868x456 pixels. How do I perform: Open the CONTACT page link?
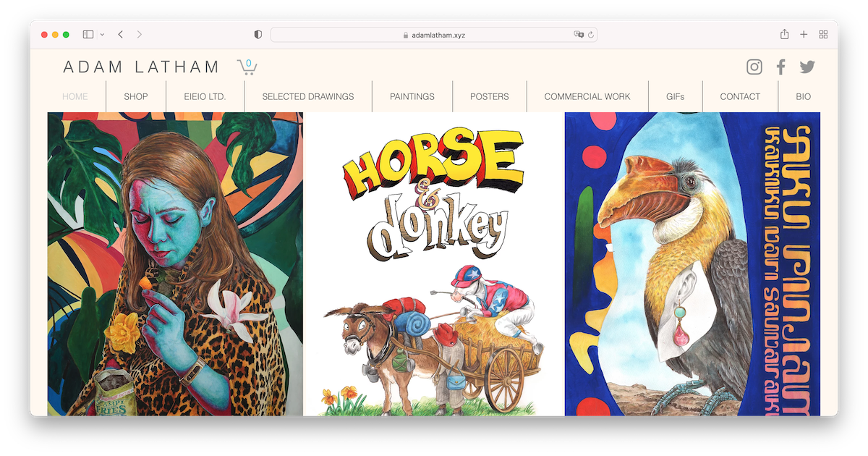740,96
